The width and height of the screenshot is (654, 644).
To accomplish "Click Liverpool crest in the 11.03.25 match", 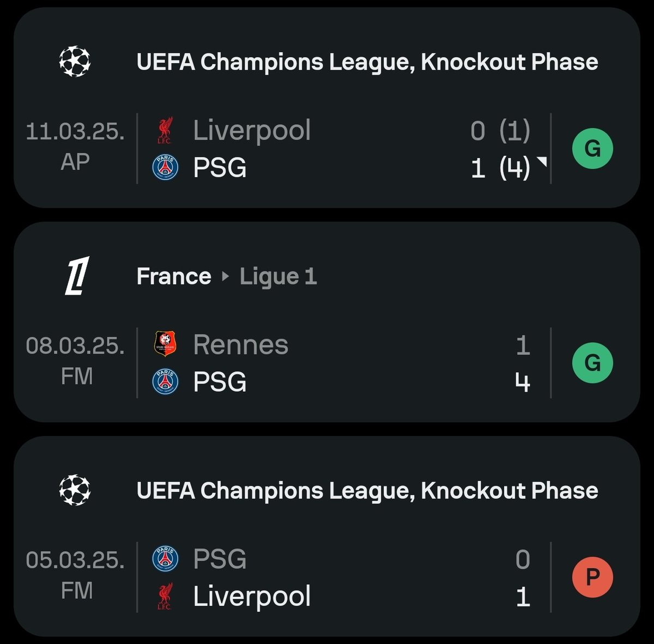I will [x=165, y=130].
